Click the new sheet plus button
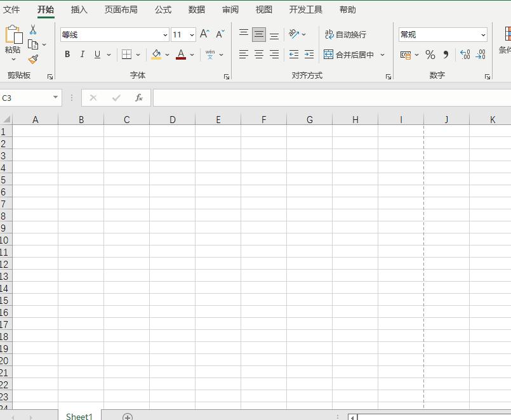 pos(127,416)
